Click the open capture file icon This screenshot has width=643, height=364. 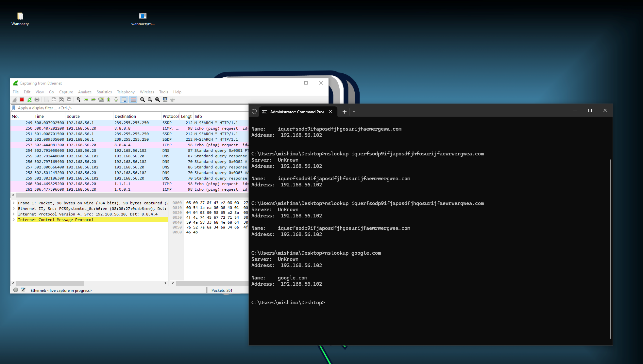[x=46, y=100]
